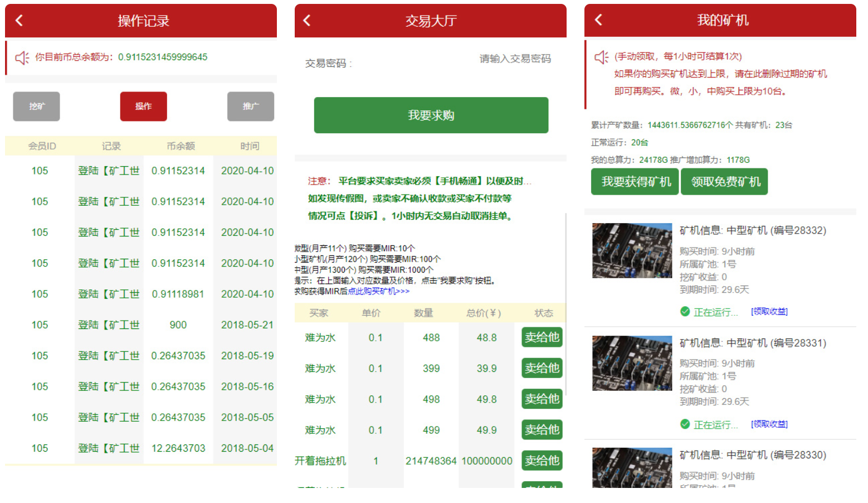Viewport: 868px width, 503px height.
Task: Open the 点此购买矿机 link
Action: coord(378,291)
